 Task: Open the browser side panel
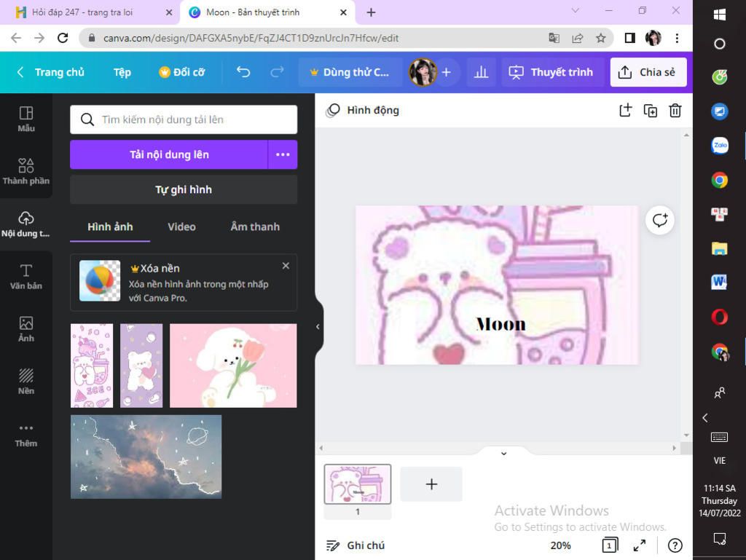click(630, 38)
